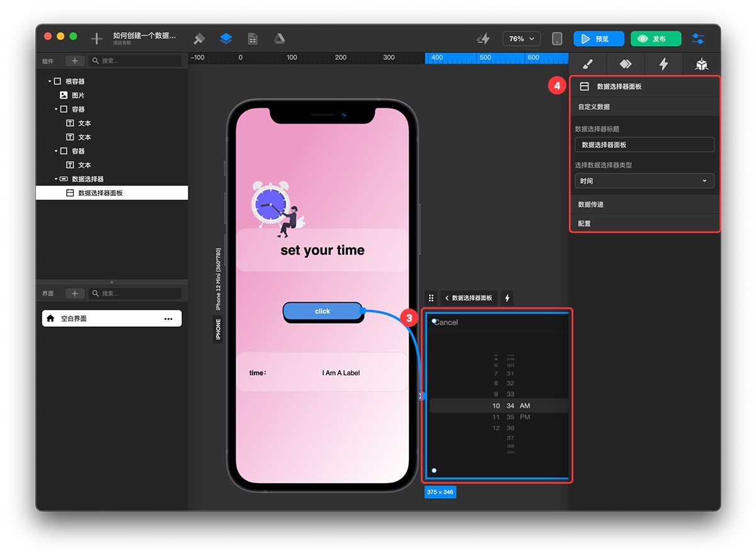Select hour 10 in the time picker

click(x=496, y=406)
